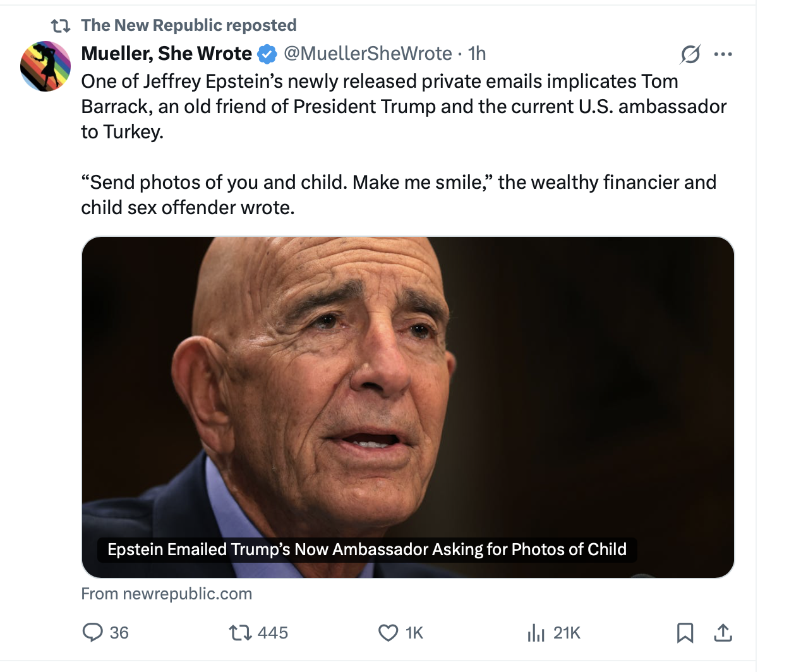Screen dimensions: 801x672
Task: Open the Mueller, She Wrote profile avatar
Action: point(45,66)
